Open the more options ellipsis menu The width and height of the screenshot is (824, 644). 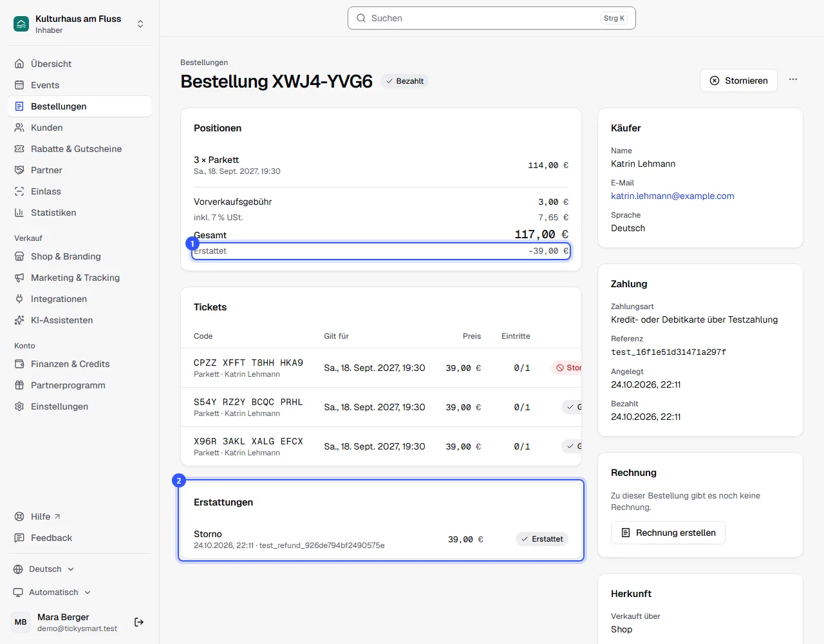pyautogui.click(x=793, y=80)
